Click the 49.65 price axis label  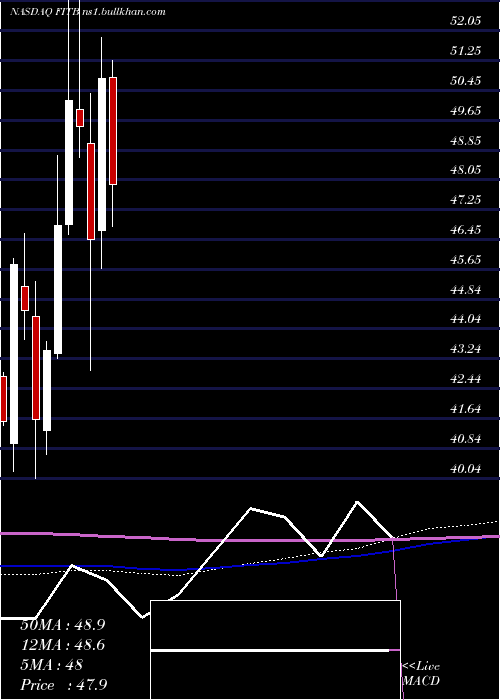pyautogui.click(x=466, y=110)
